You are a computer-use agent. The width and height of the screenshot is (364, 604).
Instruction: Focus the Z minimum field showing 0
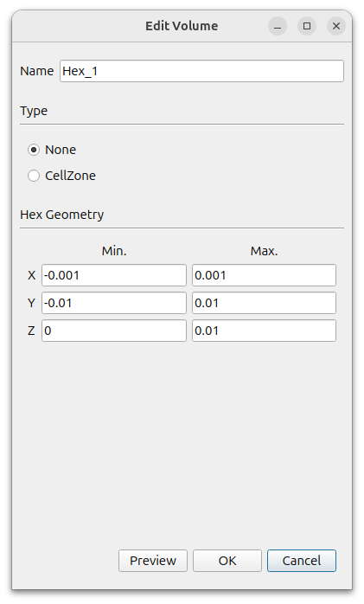[114, 331]
